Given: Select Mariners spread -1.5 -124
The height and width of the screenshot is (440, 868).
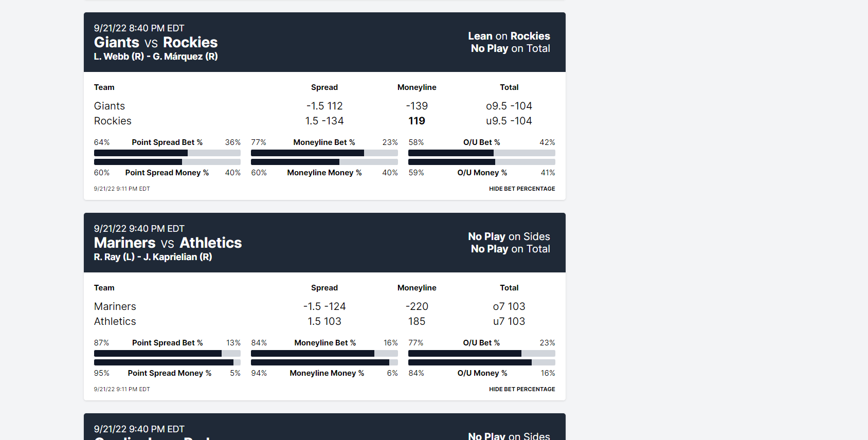Looking at the screenshot, I should tap(324, 306).
